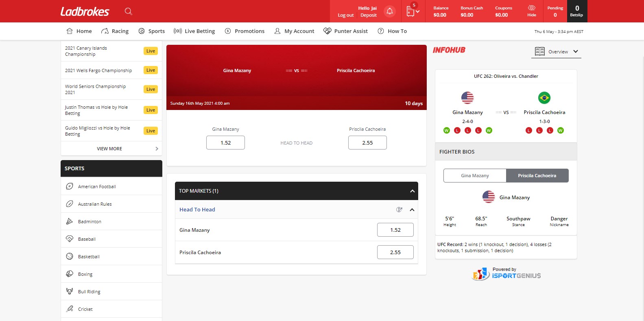Open Punter Assist in navigation
This screenshot has width=644, height=321.
[345, 31]
